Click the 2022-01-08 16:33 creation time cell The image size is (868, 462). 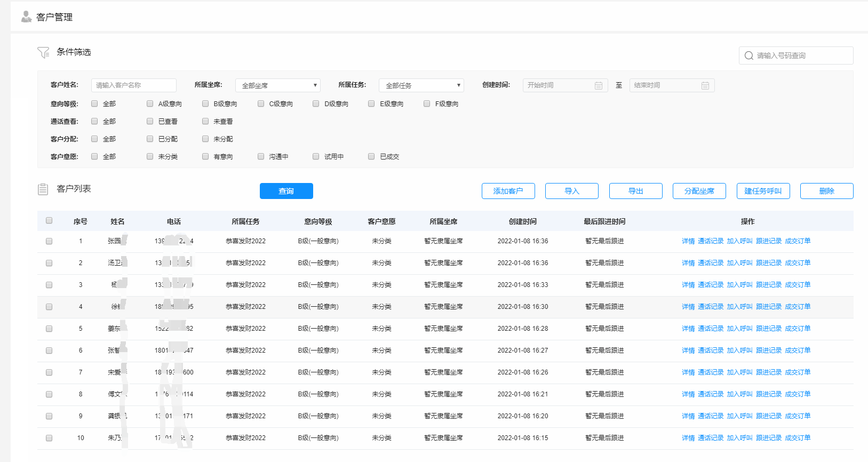click(x=523, y=285)
